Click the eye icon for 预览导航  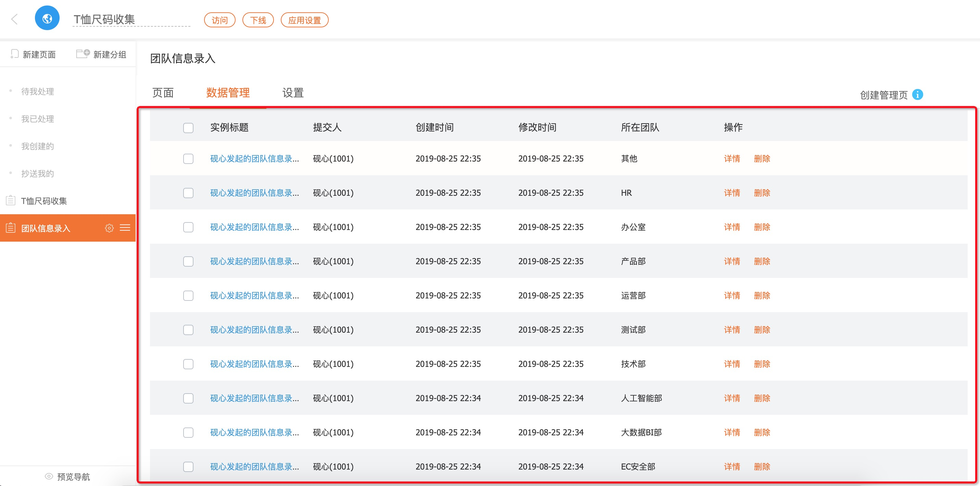[49, 476]
